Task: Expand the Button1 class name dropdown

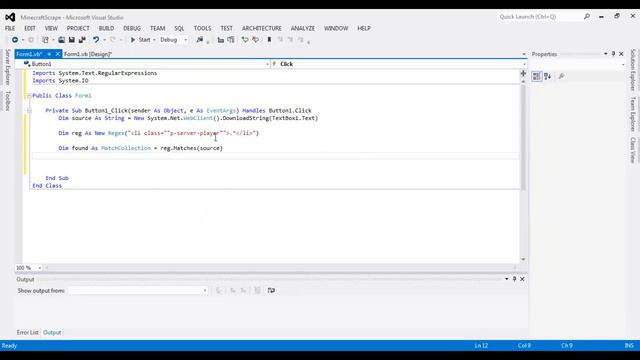Action: 267,64
